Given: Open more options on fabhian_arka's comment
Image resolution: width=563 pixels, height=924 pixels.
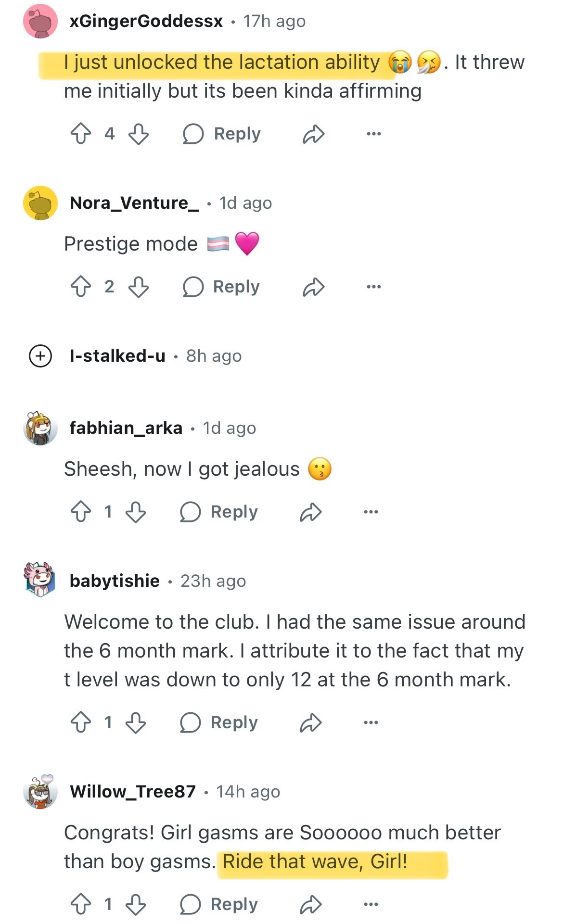Looking at the screenshot, I should 371,512.
